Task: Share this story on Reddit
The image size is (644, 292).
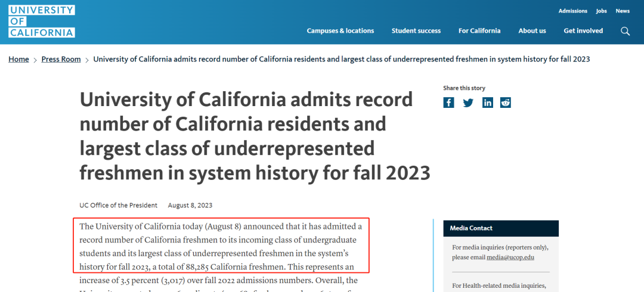Action: click(x=506, y=102)
